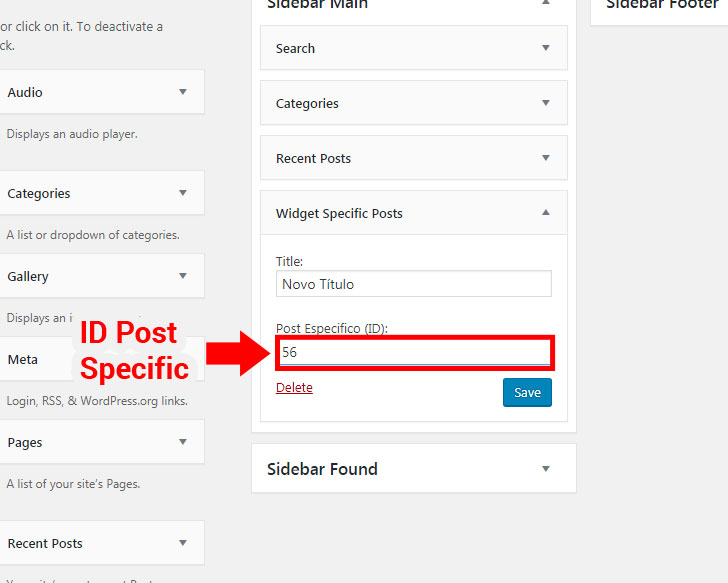Image resolution: width=728 pixels, height=583 pixels.
Task: Expand the available Recent Posts widget arrow
Action: (x=183, y=543)
